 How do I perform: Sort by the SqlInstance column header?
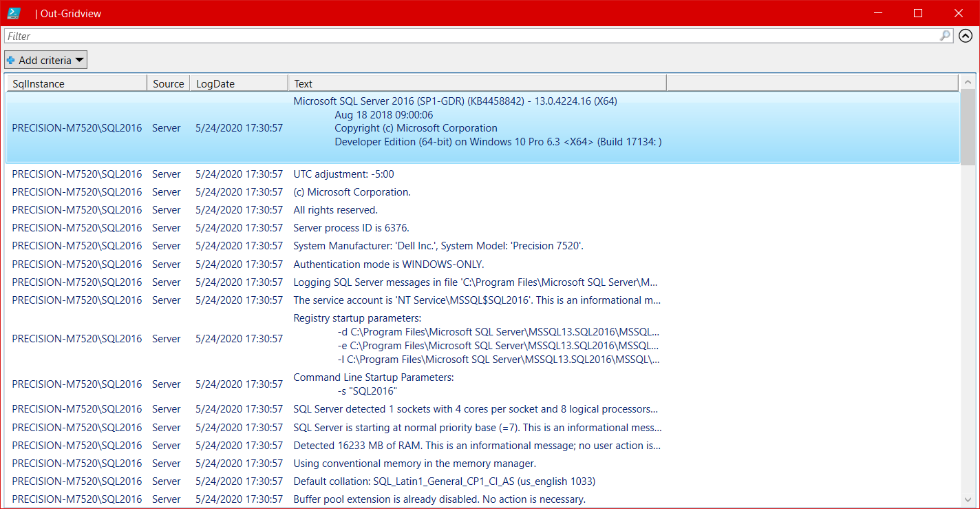(76, 83)
